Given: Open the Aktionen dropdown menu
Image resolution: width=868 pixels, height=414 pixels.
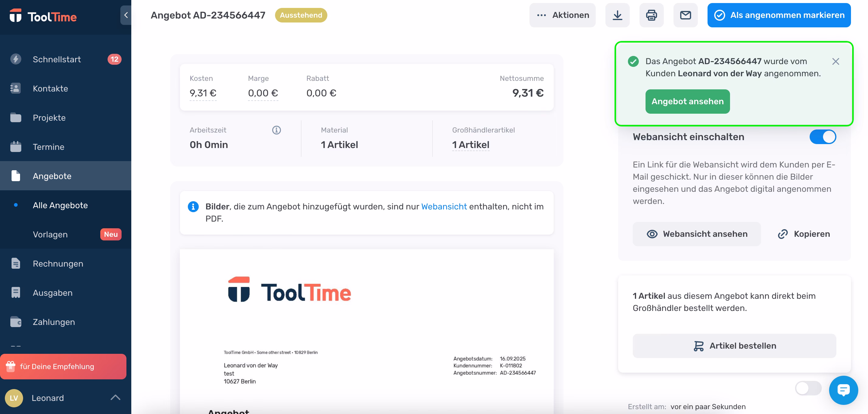Looking at the screenshot, I should tap(562, 15).
